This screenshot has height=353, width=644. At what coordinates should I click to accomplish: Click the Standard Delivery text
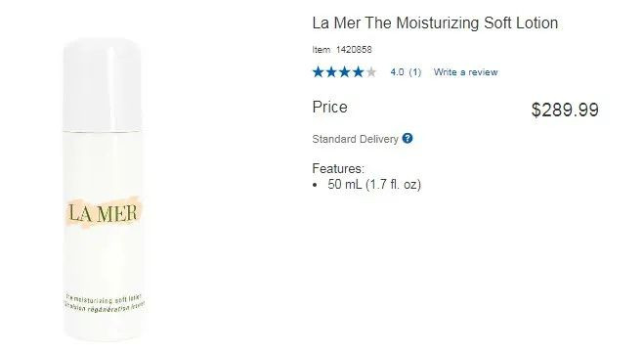point(356,139)
